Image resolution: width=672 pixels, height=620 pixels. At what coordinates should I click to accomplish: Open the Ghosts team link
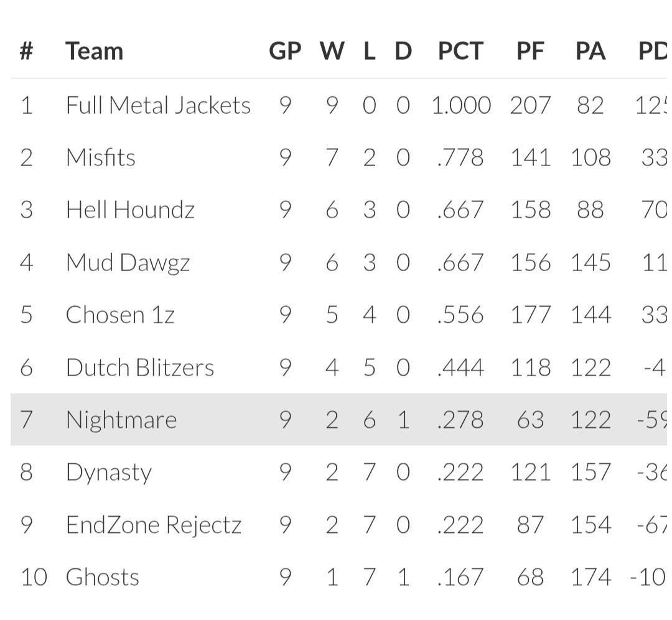tap(103, 577)
